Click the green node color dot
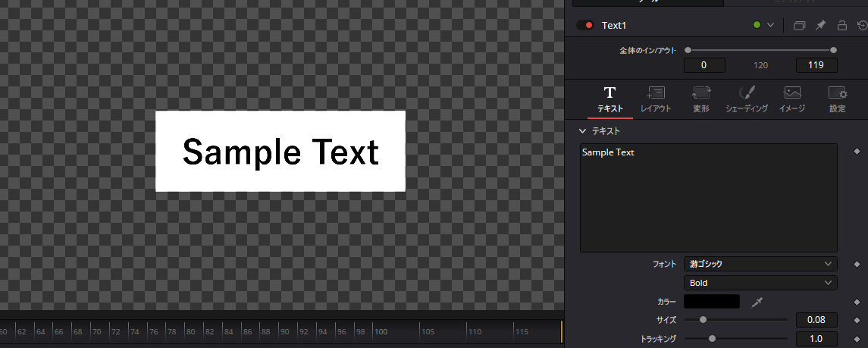The height and width of the screenshot is (348, 868). coord(757,25)
